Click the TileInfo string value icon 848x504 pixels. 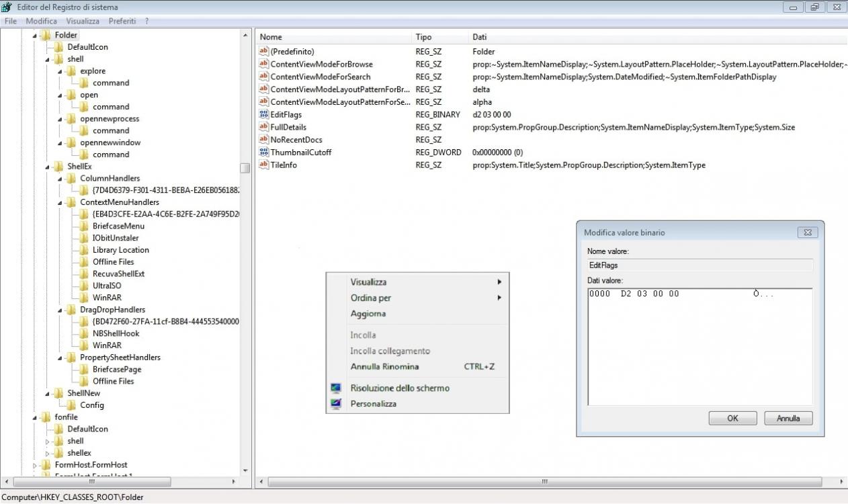(263, 165)
